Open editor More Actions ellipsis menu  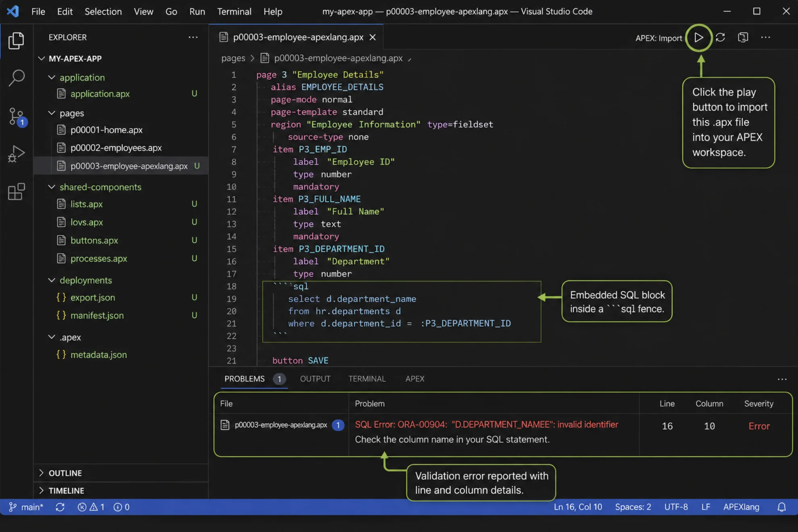click(x=765, y=37)
